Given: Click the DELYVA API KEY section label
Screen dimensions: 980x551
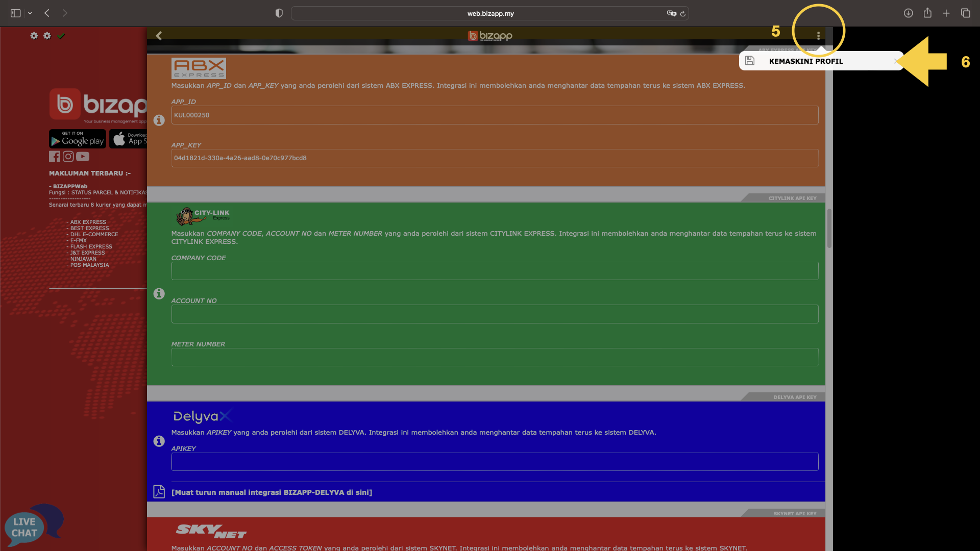Looking at the screenshot, I should click(795, 397).
